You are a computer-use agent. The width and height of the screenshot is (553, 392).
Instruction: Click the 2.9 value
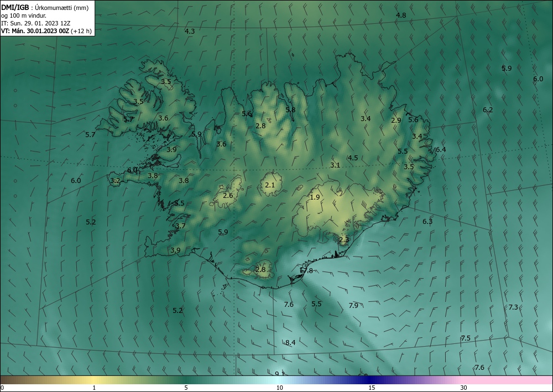pos(396,120)
